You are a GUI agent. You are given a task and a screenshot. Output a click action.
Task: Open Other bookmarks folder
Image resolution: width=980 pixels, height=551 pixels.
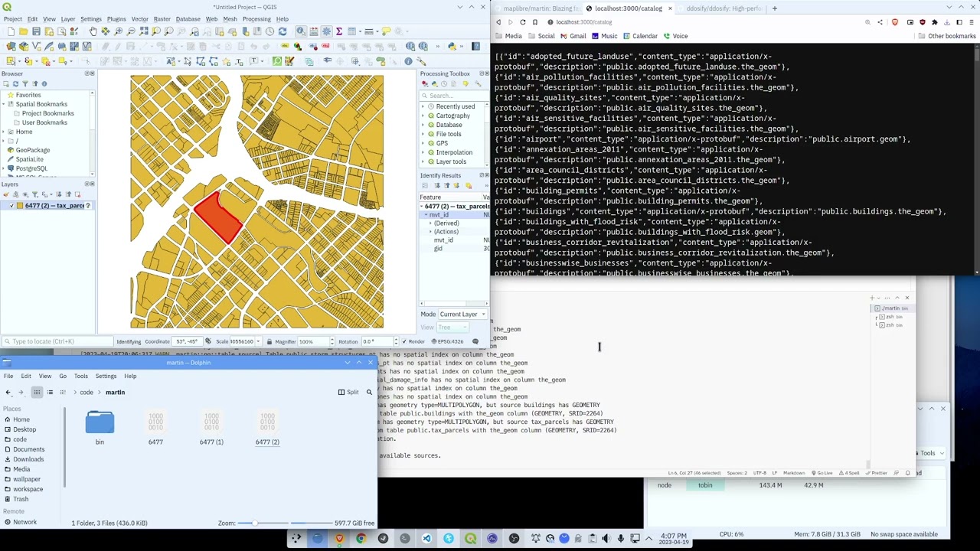pyautogui.click(x=946, y=36)
